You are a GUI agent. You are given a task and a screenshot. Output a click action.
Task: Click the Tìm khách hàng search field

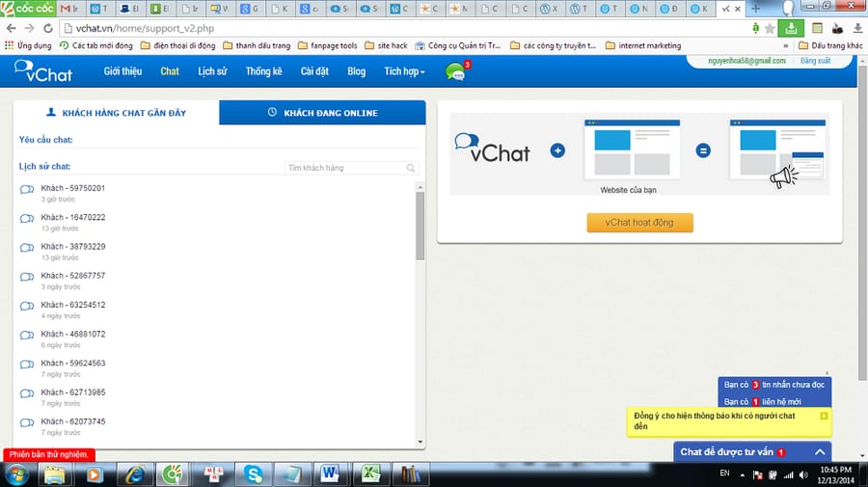pos(351,168)
